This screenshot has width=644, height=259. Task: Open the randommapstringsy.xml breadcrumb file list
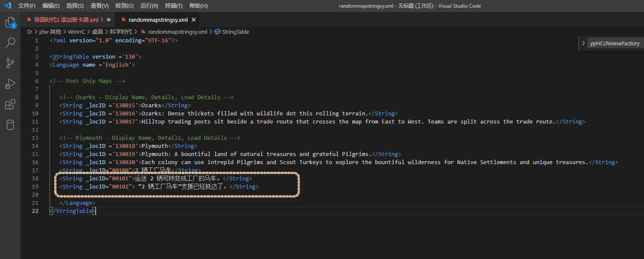(178, 32)
